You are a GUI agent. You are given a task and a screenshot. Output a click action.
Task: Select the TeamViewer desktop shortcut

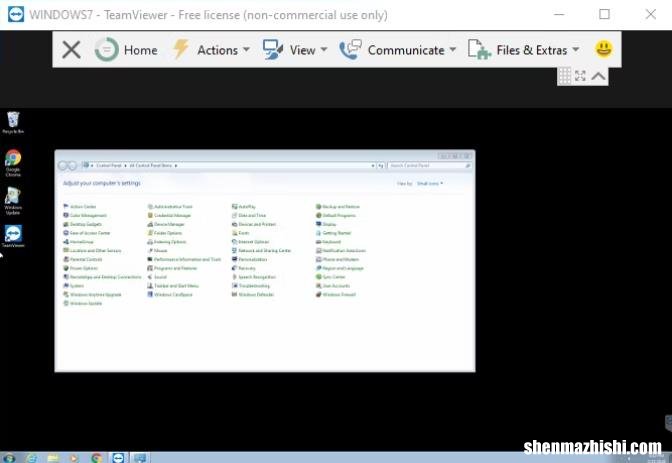(13, 236)
